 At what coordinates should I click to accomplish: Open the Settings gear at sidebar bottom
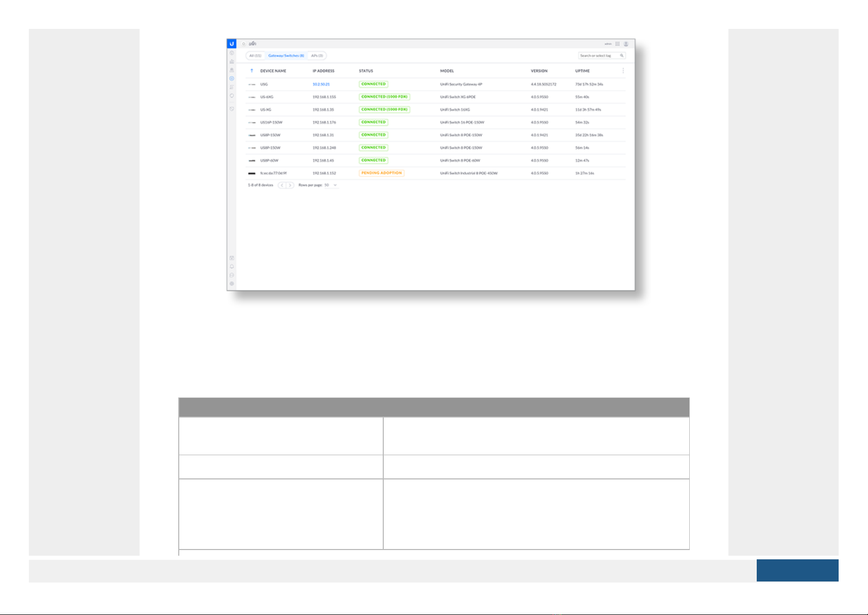[x=232, y=284]
